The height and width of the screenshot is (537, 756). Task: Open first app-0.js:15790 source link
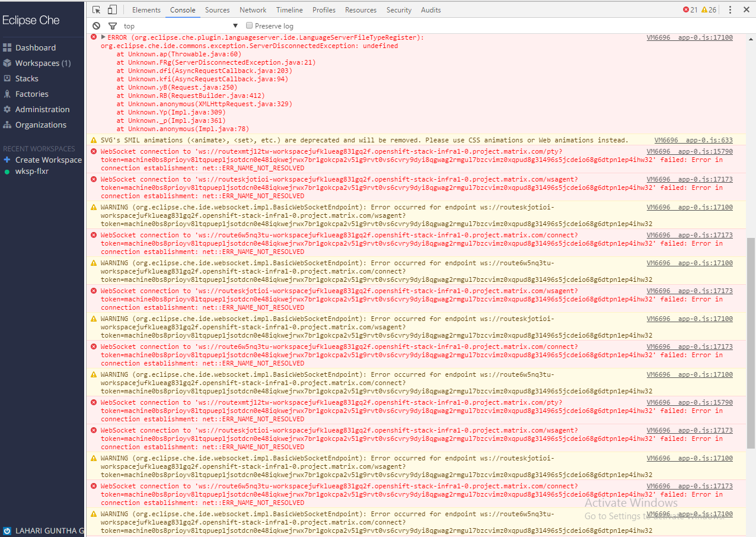[690, 151]
